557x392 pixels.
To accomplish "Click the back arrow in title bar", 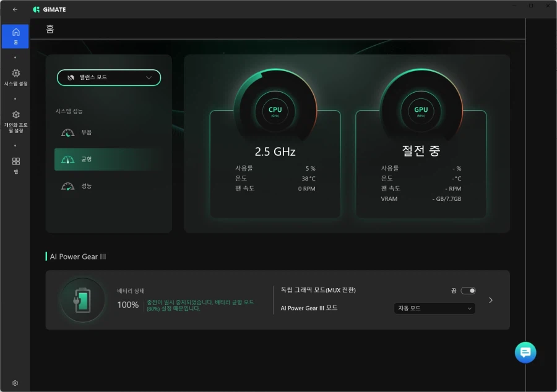I will pyautogui.click(x=15, y=9).
